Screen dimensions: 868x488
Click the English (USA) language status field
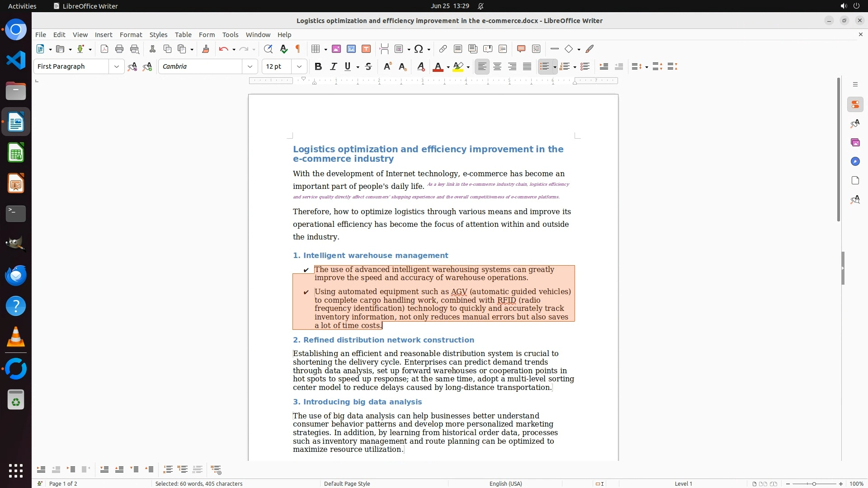click(x=505, y=483)
